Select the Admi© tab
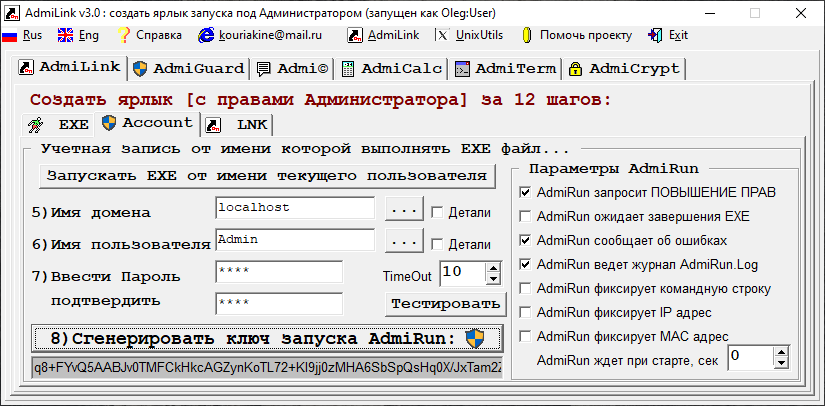This screenshot has width=825, height=406. point(293,69)
